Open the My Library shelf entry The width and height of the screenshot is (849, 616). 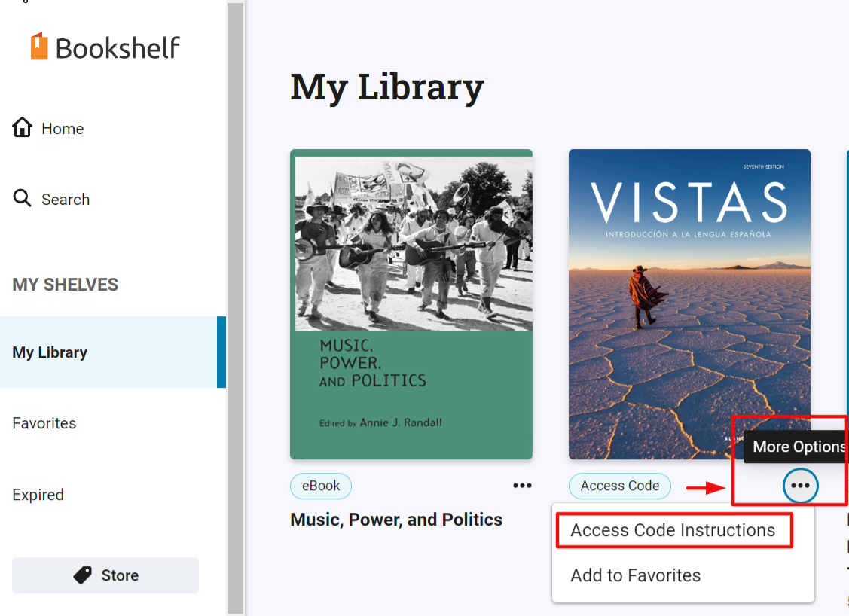(50, 352)
